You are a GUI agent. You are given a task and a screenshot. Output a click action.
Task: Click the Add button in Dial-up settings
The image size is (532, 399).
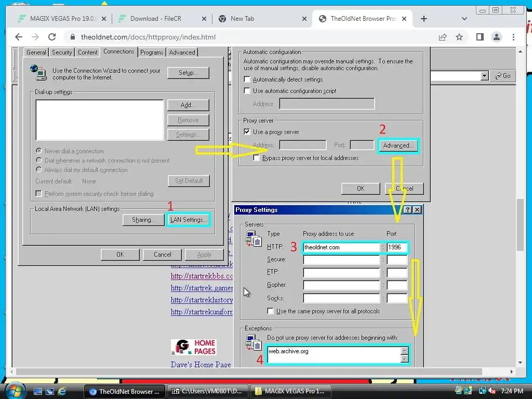click(x=188, y=105)
